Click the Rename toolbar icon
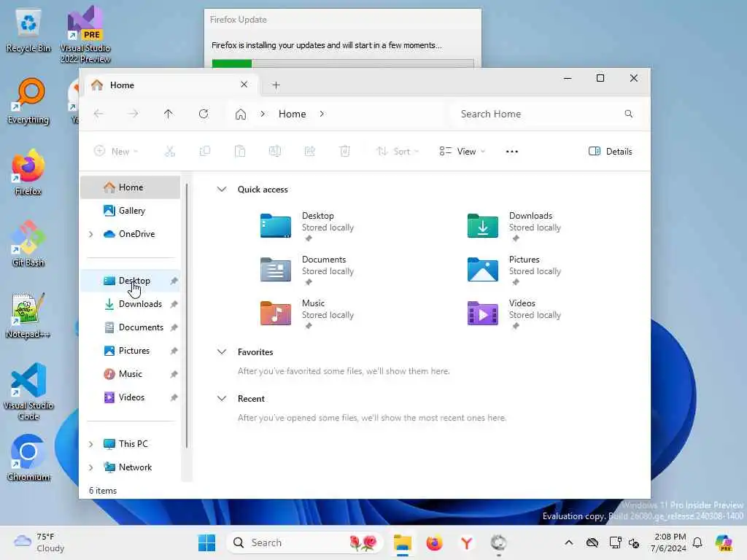747x560 pixels. pos(275,152)
